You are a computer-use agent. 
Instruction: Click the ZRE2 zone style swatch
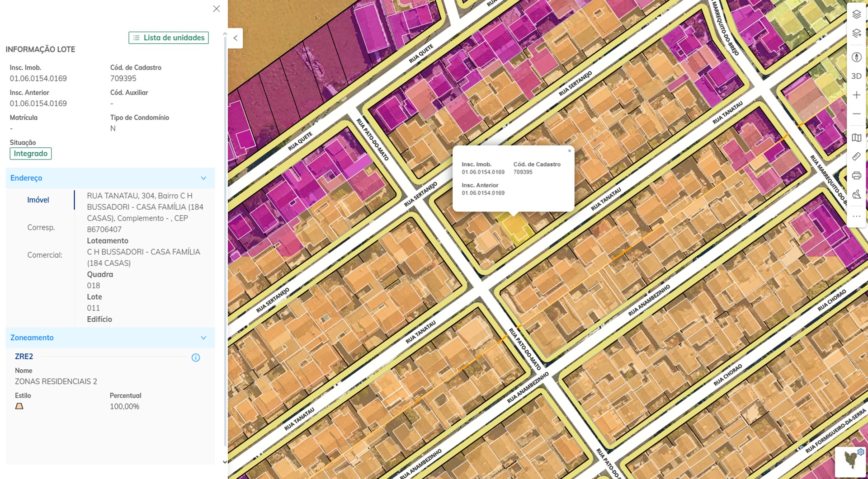click(x=19, y=406)
